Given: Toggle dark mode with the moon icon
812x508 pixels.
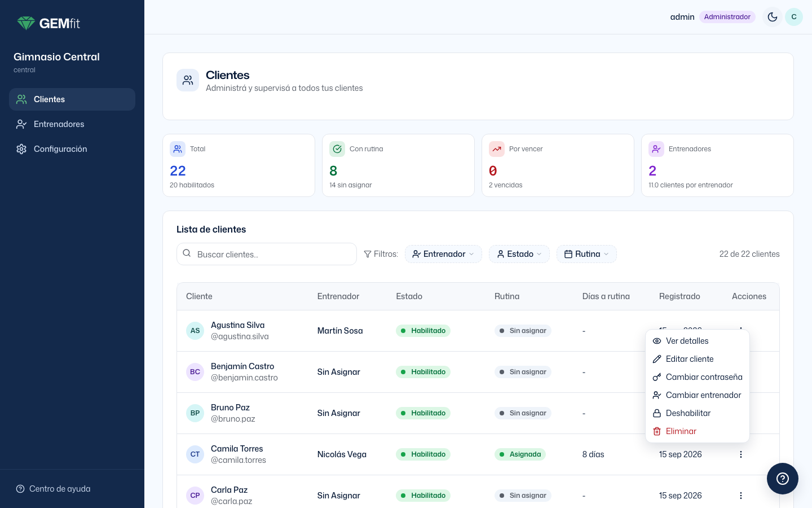Looking at the screenshot, I should coord(773,17).
